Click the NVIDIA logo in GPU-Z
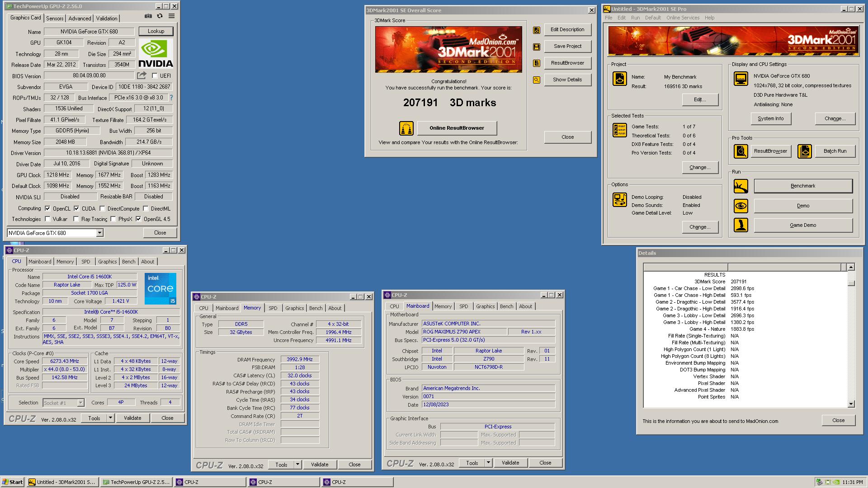 click(x=156, y=53)
